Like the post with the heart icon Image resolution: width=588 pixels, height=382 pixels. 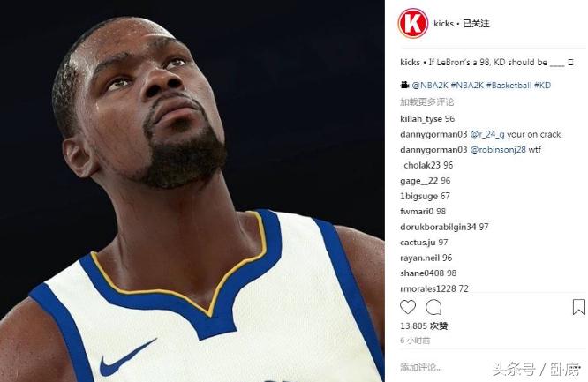click(x=408, y=307)
